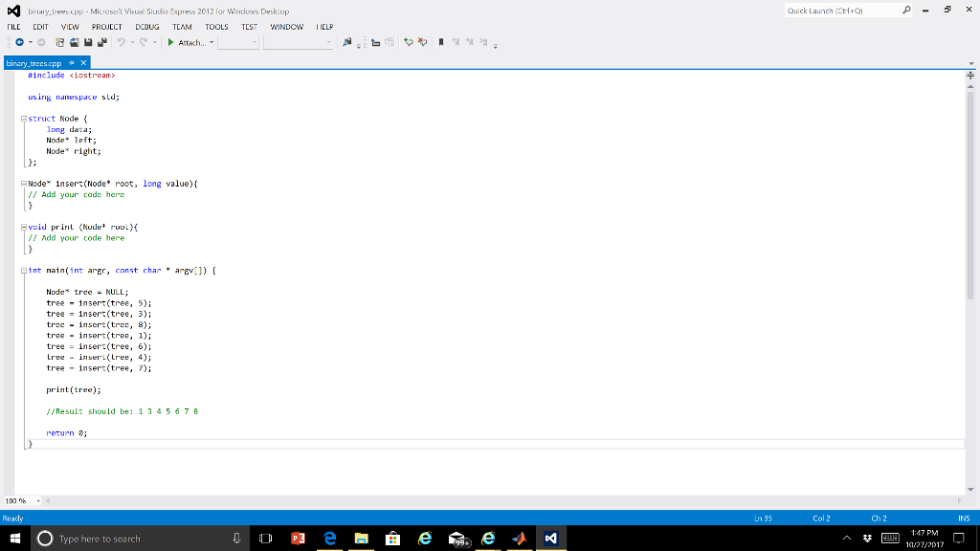
Task: Click the Navigate Backward arrow icon
Action: tap(19, 42)
